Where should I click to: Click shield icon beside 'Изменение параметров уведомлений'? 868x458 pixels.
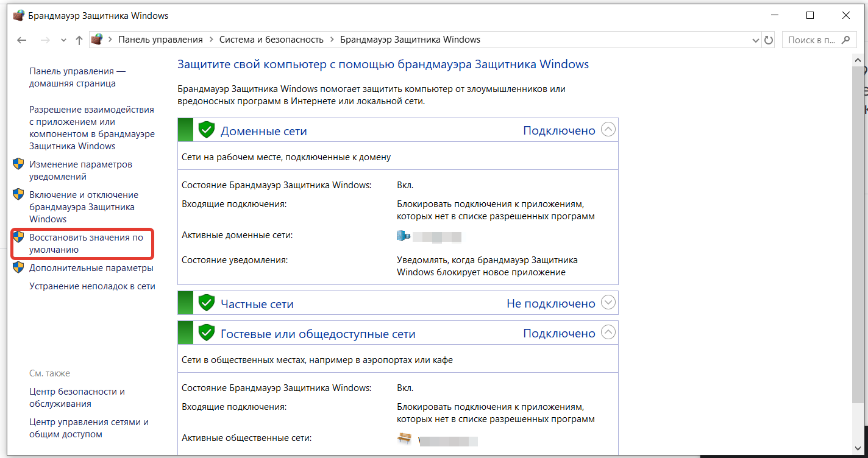(x=18, y=164)
